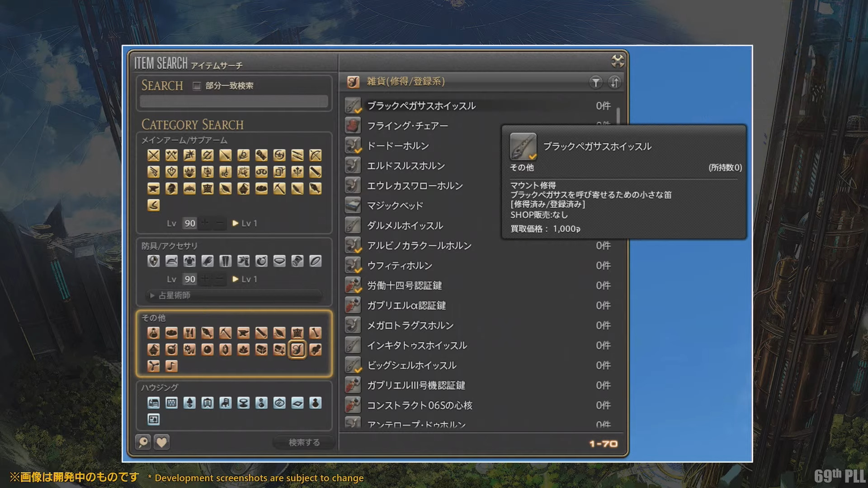868x488 pixels.
Task: Select the ring accessory category icon
Action: tap(316, 261)
